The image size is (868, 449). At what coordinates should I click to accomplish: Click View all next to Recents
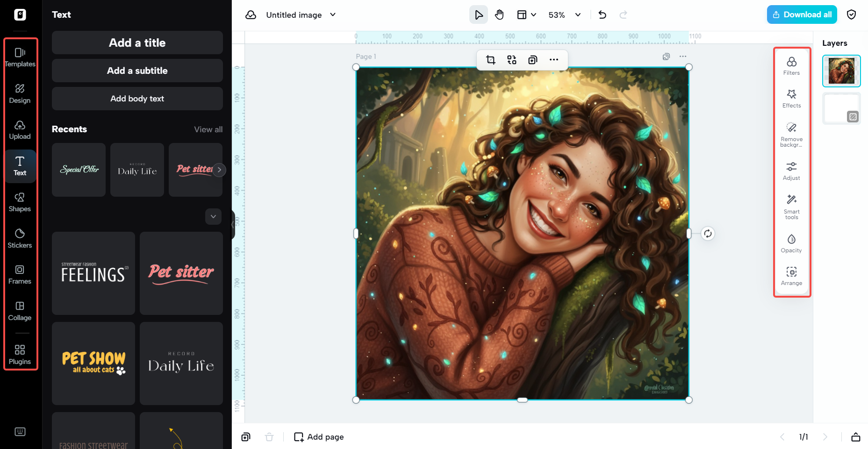pyautogui.click(x=208, y=129)
